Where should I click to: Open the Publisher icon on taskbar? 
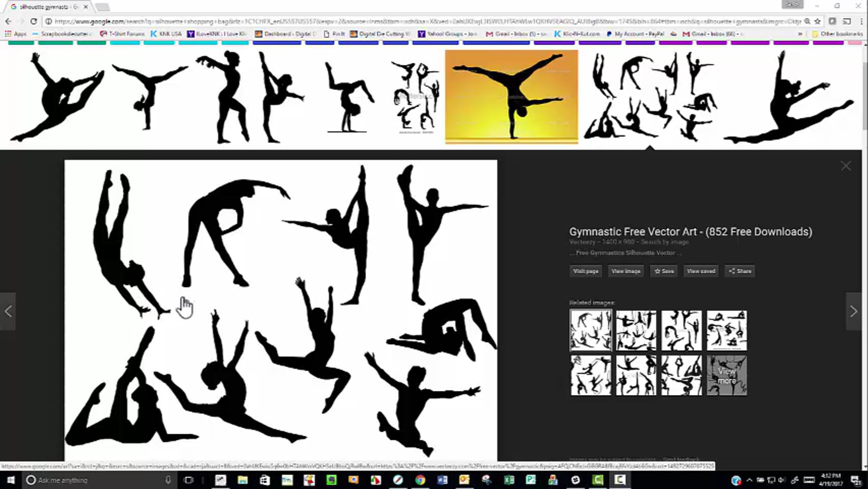point(531,480)
